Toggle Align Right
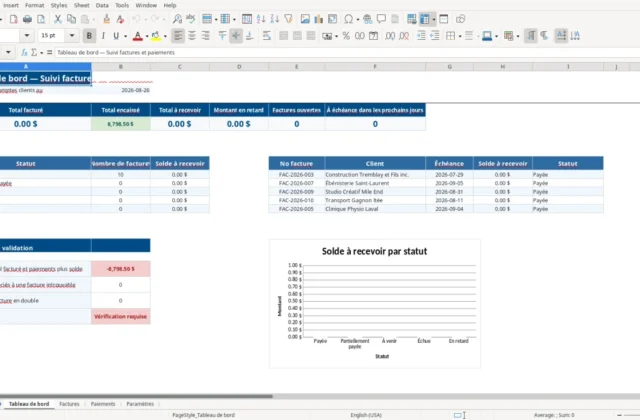The width and height of the screenshot is (640, 420). [x=205, y=36]
